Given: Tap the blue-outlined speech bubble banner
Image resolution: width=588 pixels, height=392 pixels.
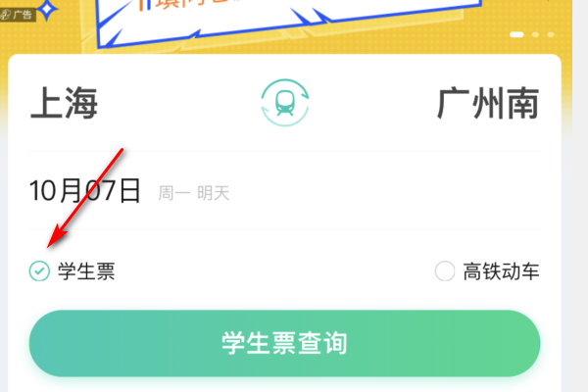Looking at the screenshot, I should tap(289, 23).
